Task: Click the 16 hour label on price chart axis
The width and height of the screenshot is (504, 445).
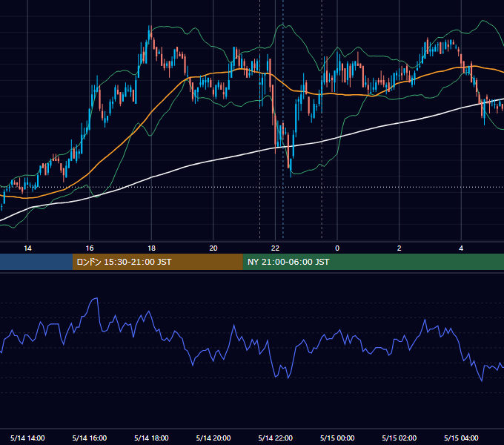Action: click(x=90, y=248)
